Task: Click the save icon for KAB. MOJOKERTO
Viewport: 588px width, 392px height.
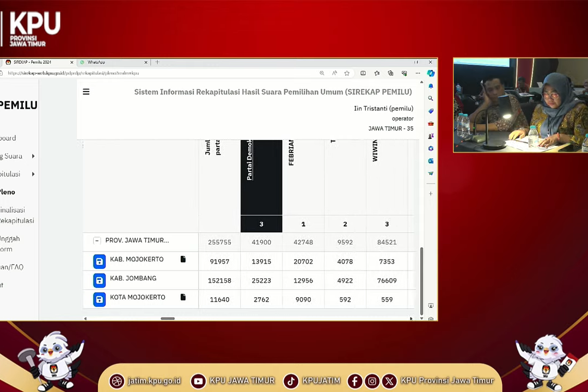Action: [100, 261]
